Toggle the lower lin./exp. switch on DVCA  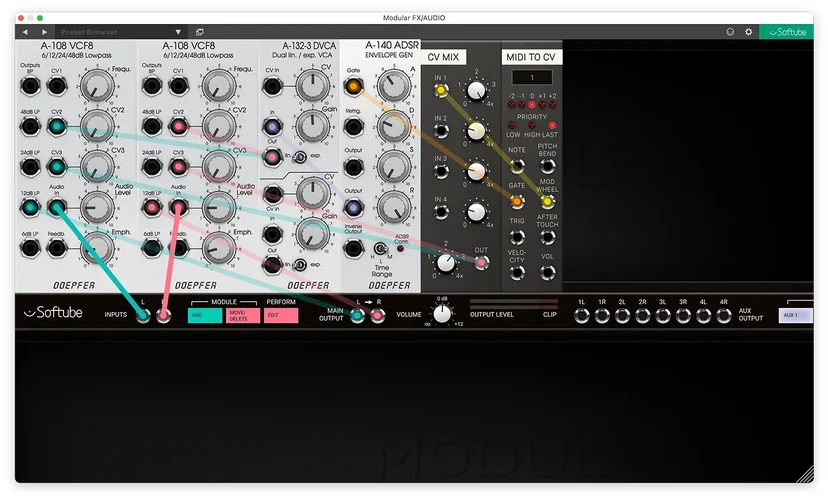coord(299,265)
